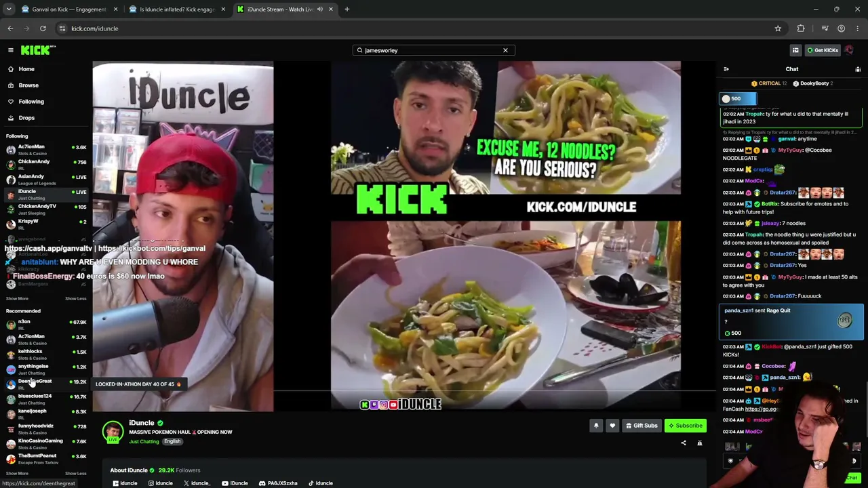Screen dimensions: 868x488
Task: Open Chrome media controls icon
Action: (825, 28)
